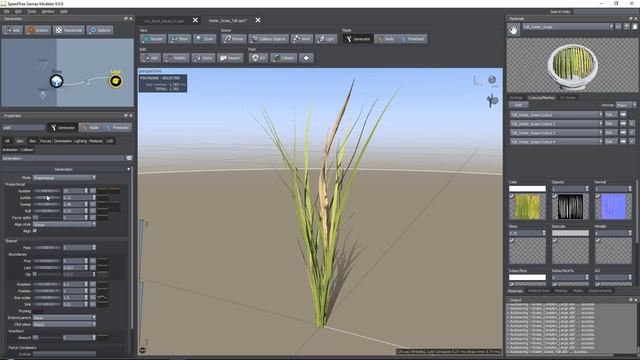
Task: Open the Mode dropdown in Generation properties
Action: (64, 178)
